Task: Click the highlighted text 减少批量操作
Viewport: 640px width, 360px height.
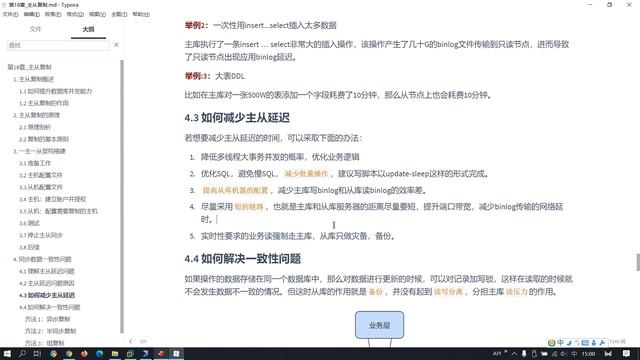Action: (x=306, y=174)
